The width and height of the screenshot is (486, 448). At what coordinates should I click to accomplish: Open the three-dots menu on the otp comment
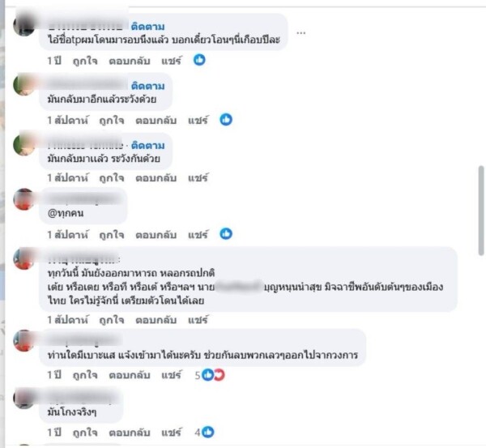(x=301, y=32)
